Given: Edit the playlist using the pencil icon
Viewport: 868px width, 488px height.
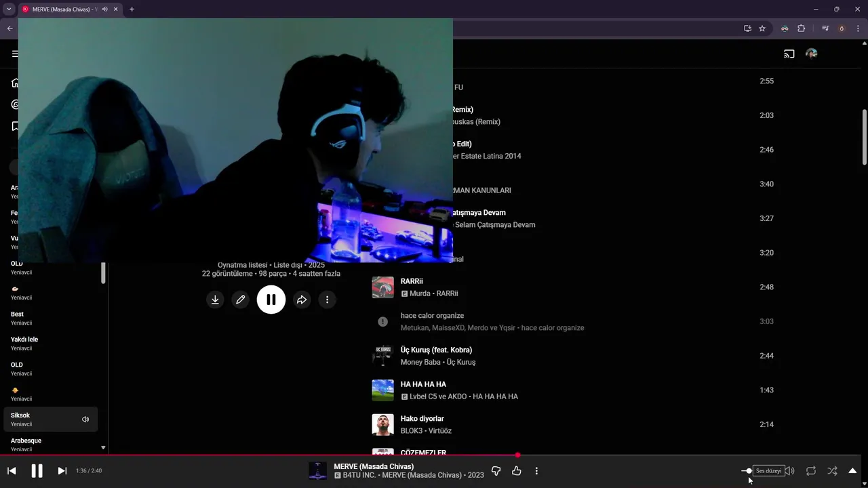Looking at the screenshot, I should [x=240, y=300].
